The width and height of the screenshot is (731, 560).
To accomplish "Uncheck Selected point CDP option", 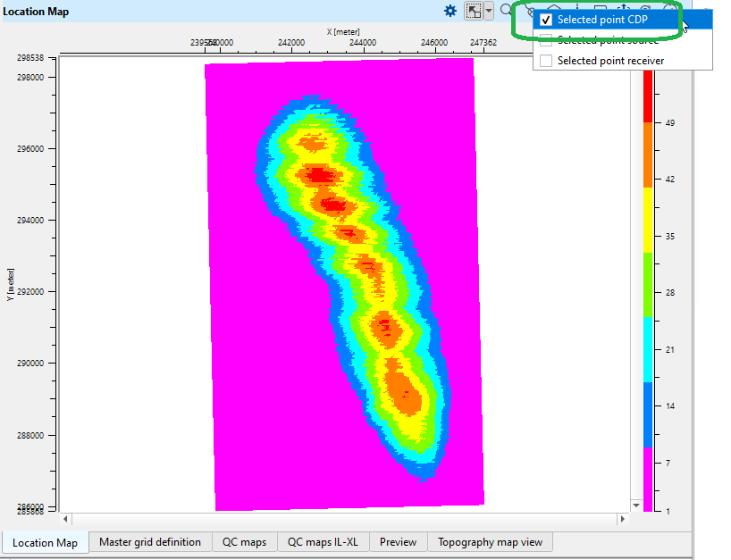I will coord(546,20).
